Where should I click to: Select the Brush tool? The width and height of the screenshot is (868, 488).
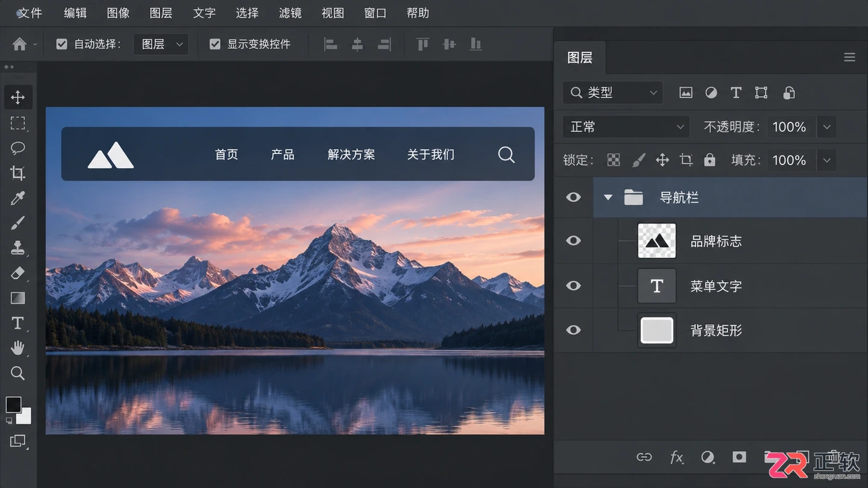tap(17, 224)
